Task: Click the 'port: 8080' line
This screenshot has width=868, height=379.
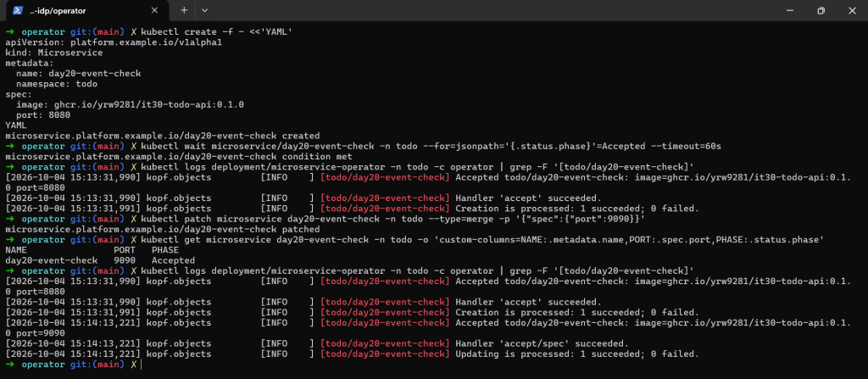Action: 43,115
